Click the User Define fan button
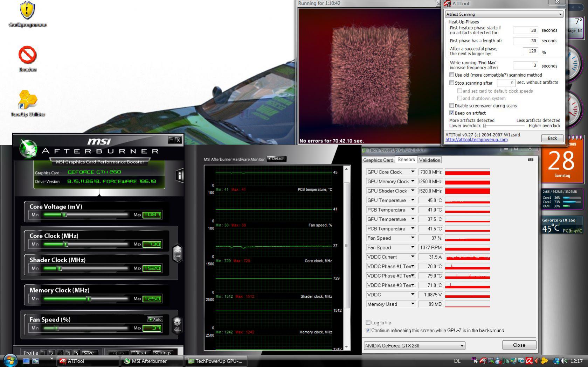Screen dimensions: 588x367 tap(177, 325)
